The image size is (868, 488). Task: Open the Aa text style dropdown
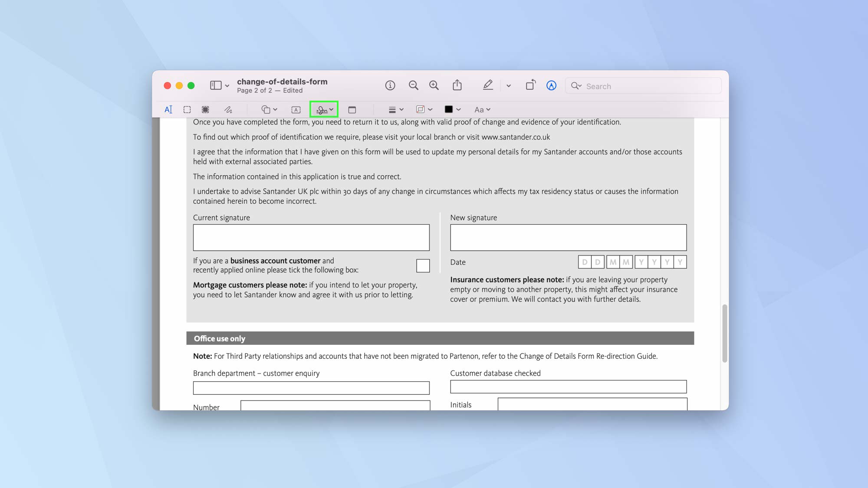click(482, 109)
